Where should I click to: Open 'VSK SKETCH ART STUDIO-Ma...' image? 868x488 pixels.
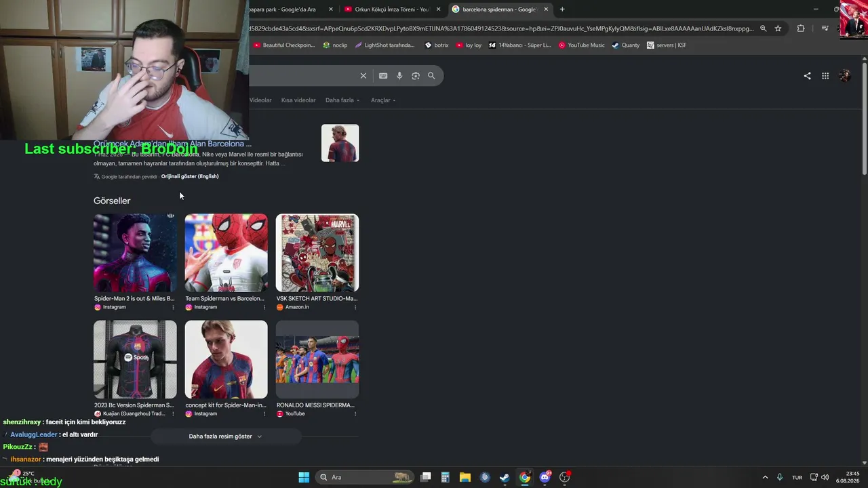pos(317,253)
